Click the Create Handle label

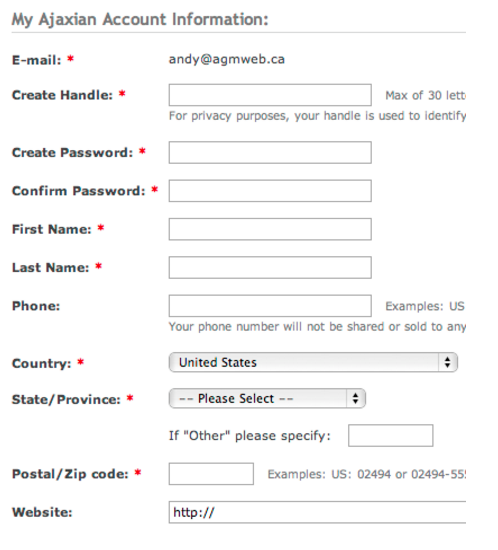click(62, 95)
